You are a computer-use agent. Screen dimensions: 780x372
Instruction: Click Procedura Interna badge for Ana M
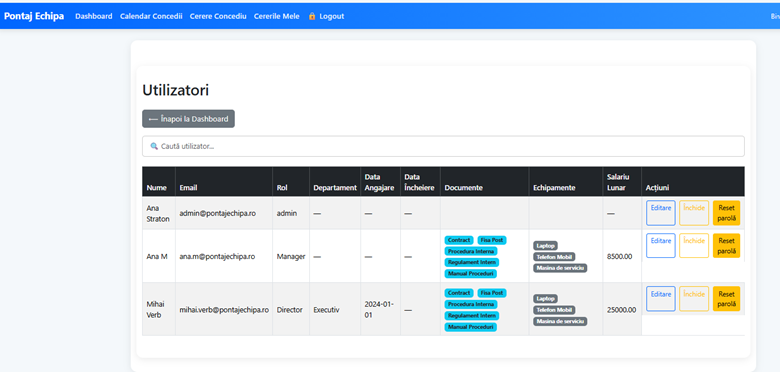click(x=471, y=252)
